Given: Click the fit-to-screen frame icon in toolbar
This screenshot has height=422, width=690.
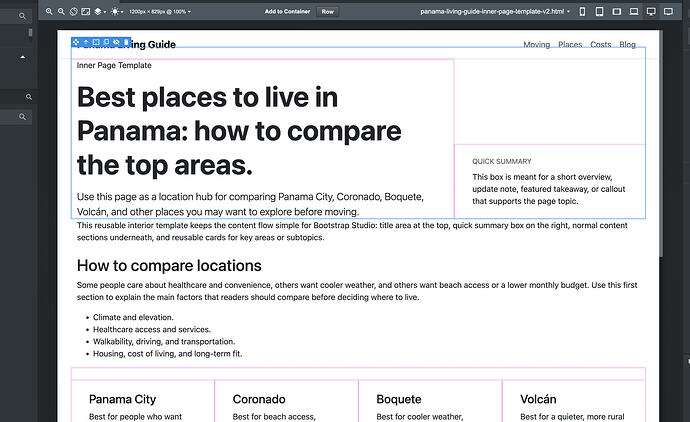Looking at the screenshot, I should (86, 11).
